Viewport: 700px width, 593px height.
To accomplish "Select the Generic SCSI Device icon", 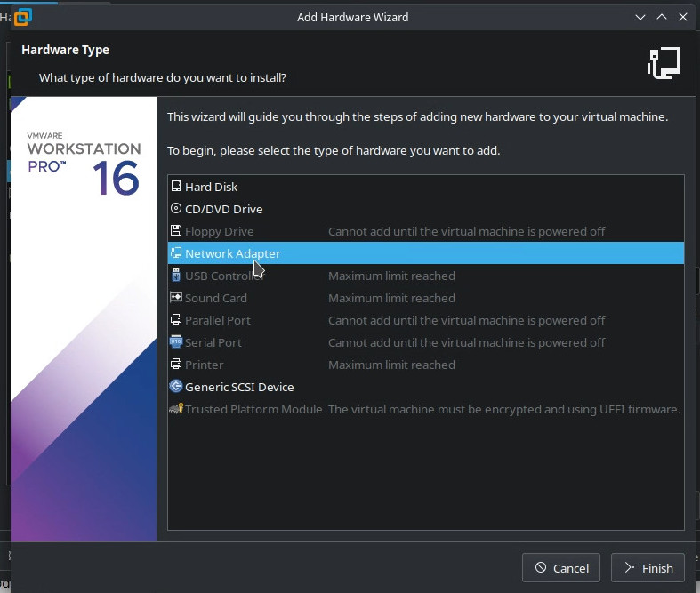I will pyautogui.click(x=176, y=387).
